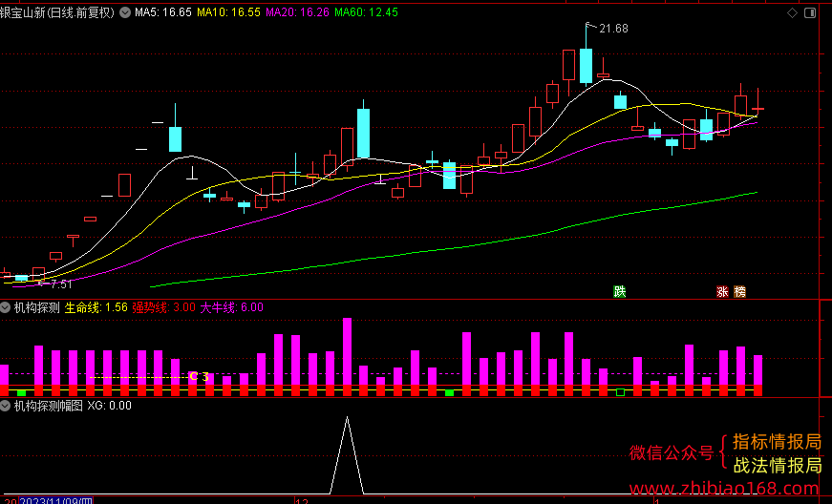Click the 银宝山新(日线.前复权) title text
This screenshot has height=504, width=832.
(57, 12)
